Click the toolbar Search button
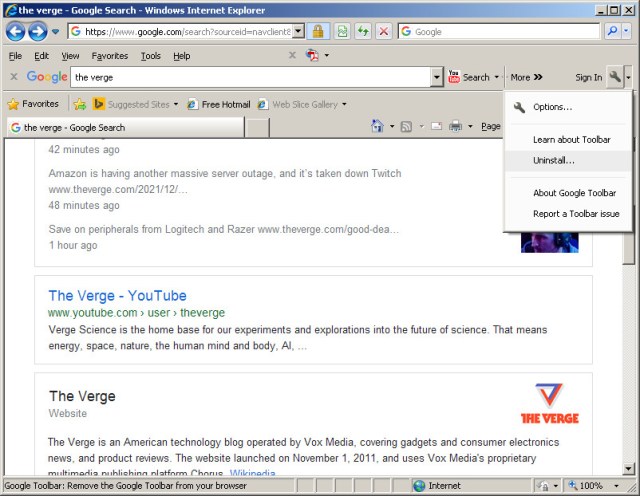Viewport: 640px width, 496px height. (476, 77)
